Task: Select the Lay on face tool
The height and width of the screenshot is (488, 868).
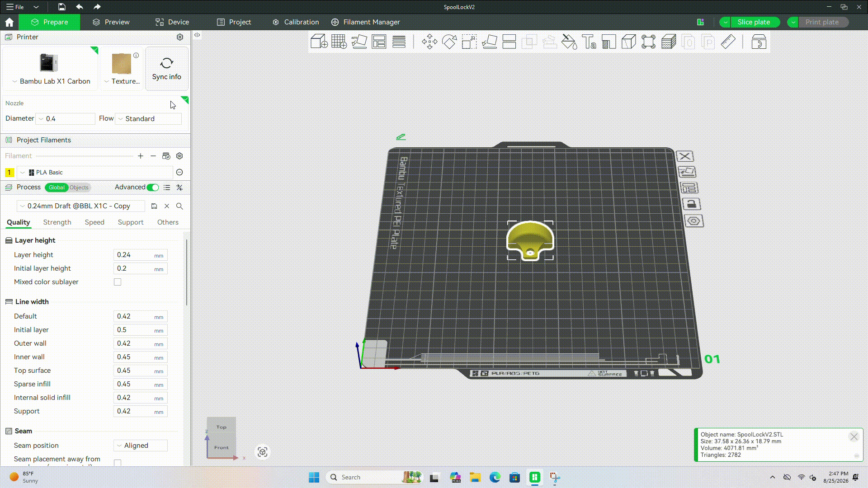Action: [489, 42]
